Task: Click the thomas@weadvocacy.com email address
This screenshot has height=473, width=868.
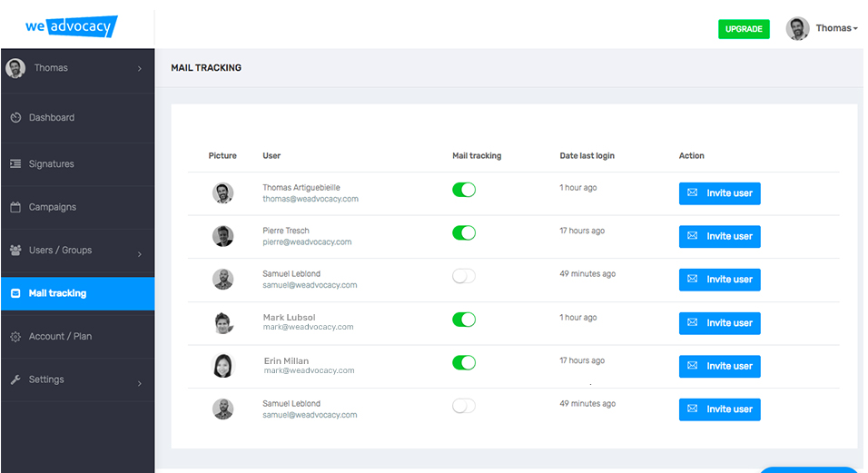Action: point(311,199)
